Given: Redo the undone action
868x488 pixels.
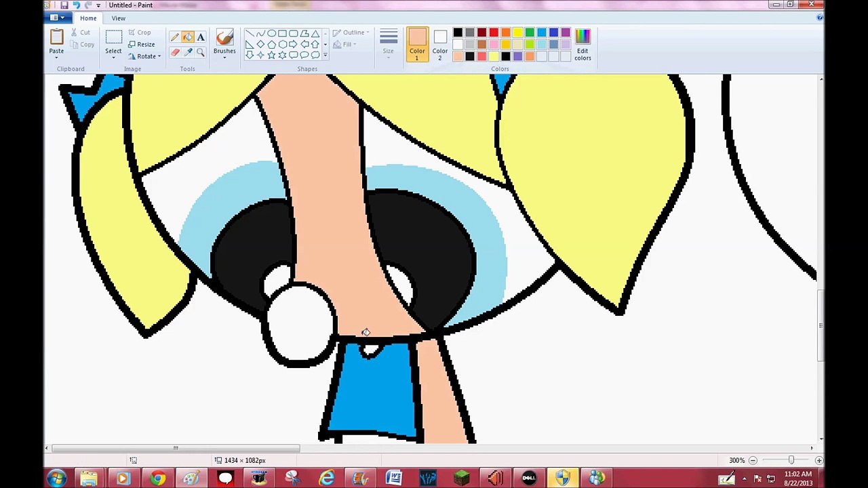Looking at the screenshot, I should pos(87,5).
